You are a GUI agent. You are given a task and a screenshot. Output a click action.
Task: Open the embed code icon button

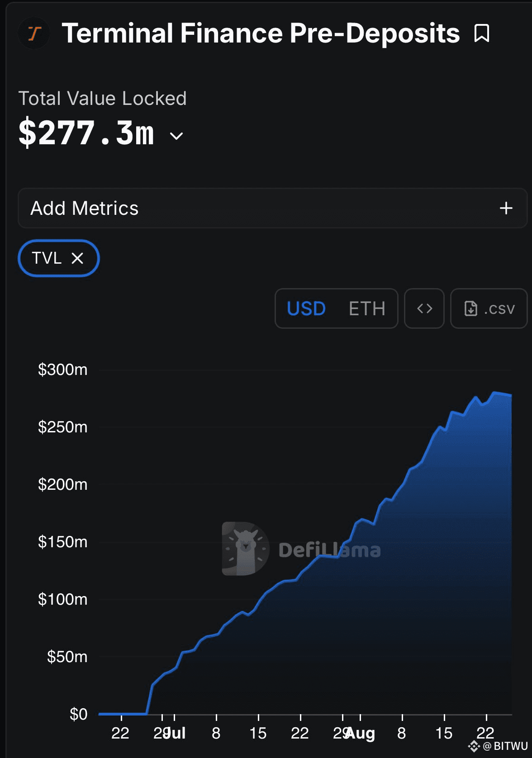pos(424,308)
